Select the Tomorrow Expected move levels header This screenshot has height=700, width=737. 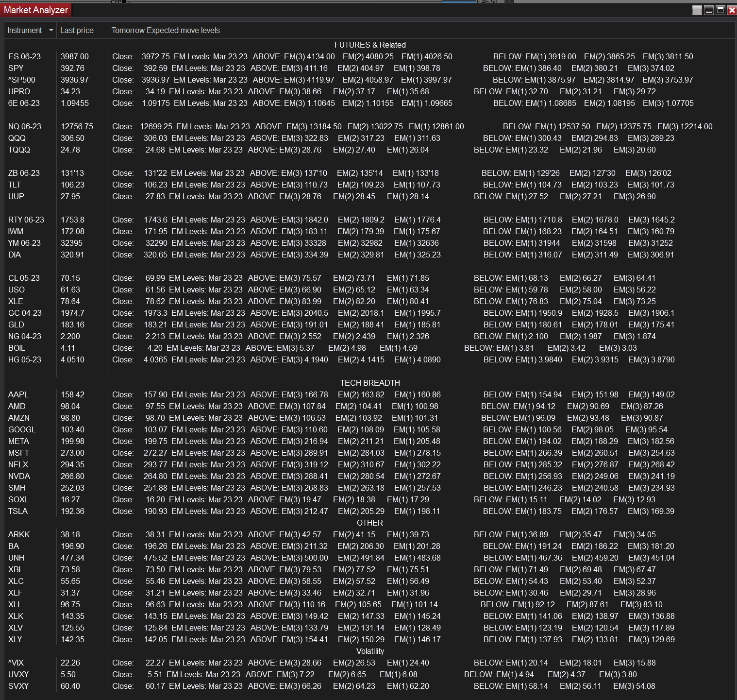[166, 30]
